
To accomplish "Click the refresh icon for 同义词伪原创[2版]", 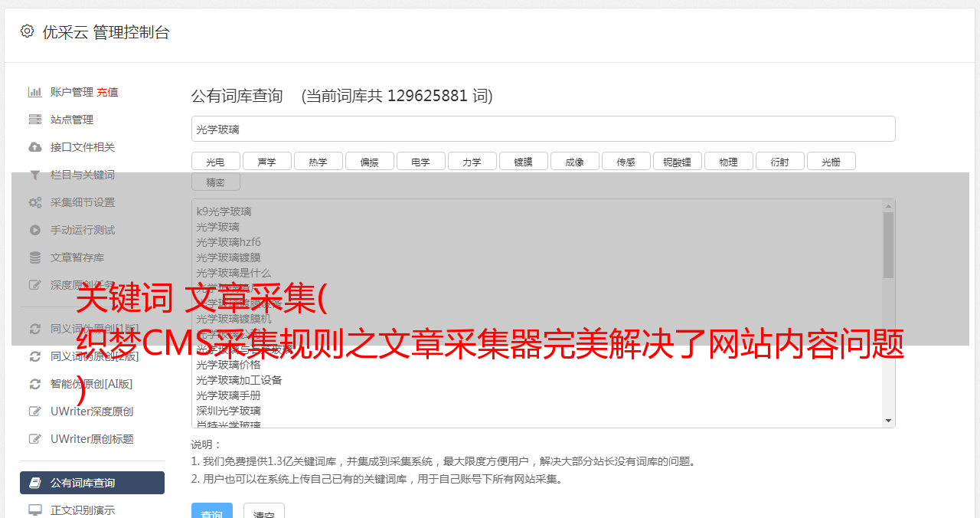I will [35, 356].
